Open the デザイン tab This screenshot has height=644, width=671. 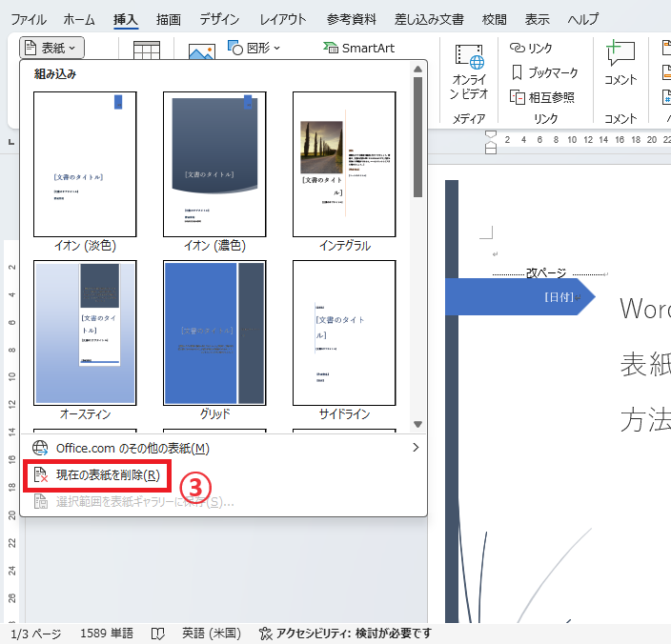219,20
